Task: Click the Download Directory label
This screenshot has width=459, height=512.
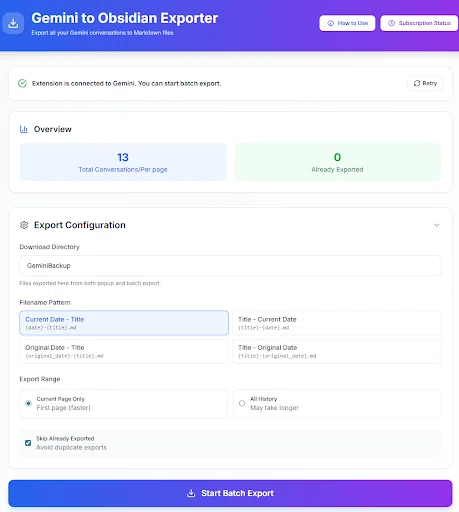Action: pyautogui.click(x=49, y=247)
